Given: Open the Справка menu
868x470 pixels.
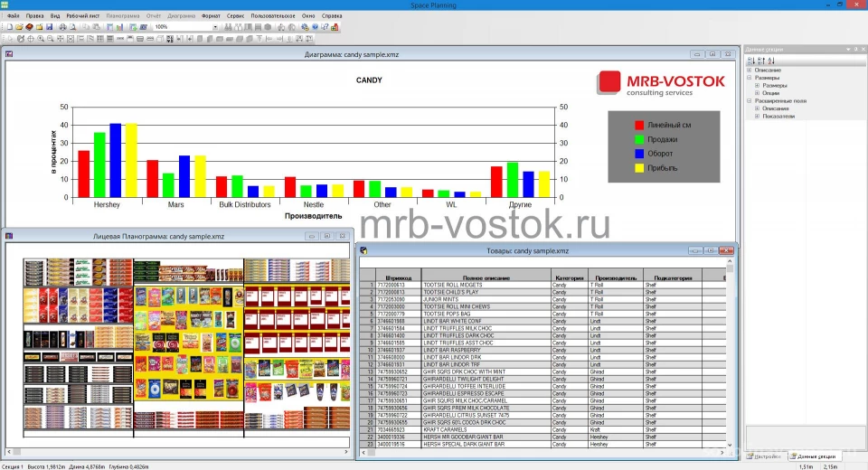Looking at the screenshot, I should [332, 16].
